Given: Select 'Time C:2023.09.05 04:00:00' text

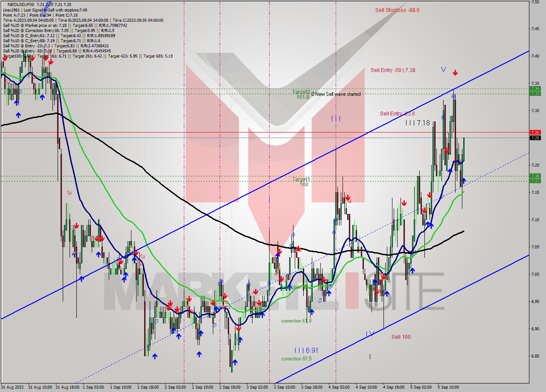Looking at the screenshot, I should 138,20.
